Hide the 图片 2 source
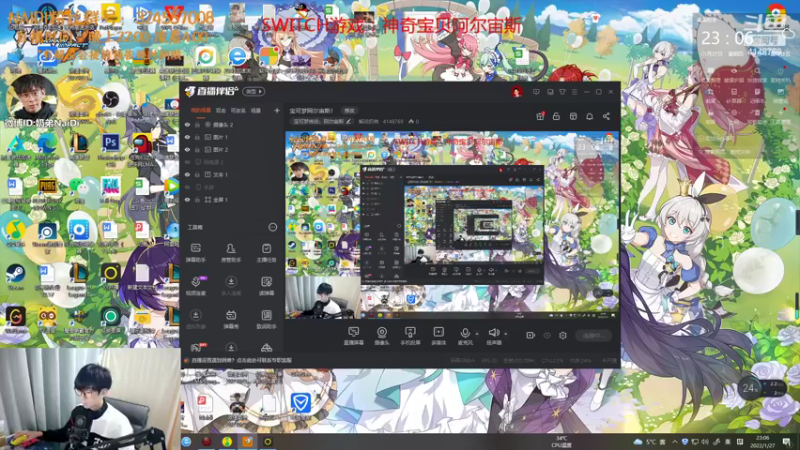The height and width of the screenshot is (450, 800). [x=187, y=149]
